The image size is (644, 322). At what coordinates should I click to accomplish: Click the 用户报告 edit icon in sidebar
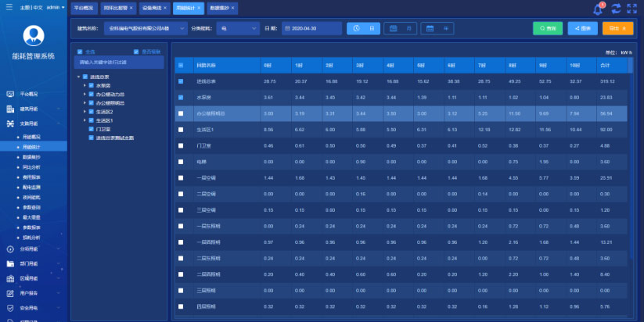(10, 293)
